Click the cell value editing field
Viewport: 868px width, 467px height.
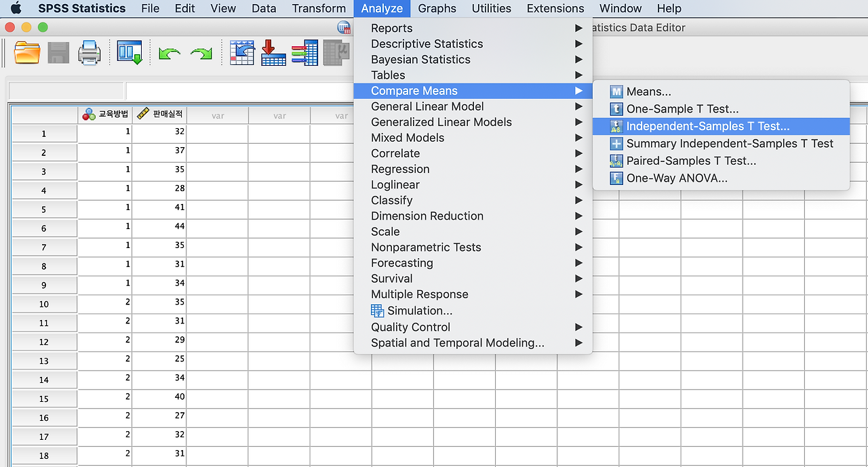pyautogui.click(x=239, y=91)
